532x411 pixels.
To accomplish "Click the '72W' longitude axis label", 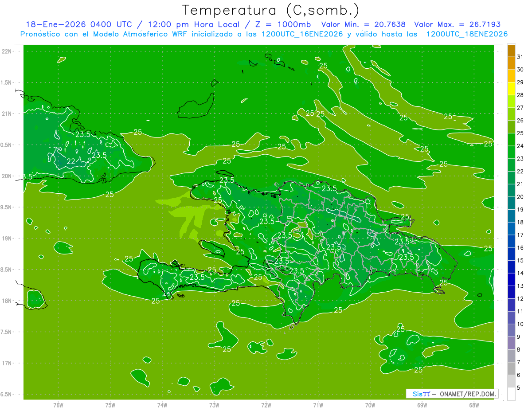I will click(x=266, y=405).
